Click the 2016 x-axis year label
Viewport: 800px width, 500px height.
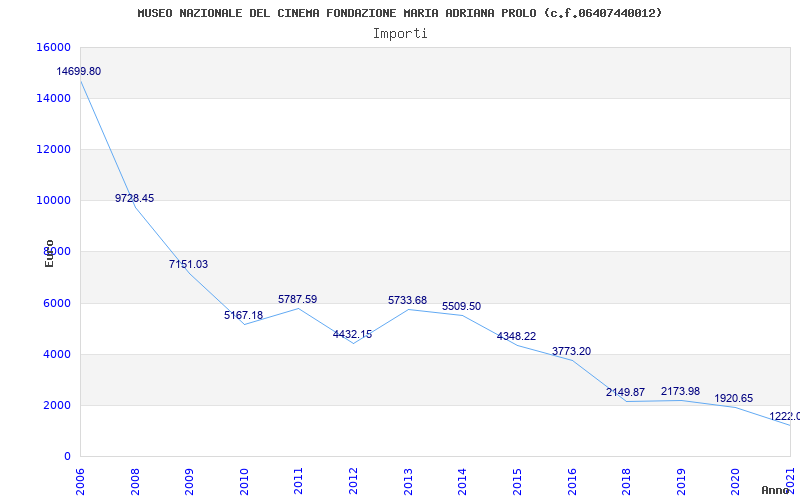click(x=571, y=481)
